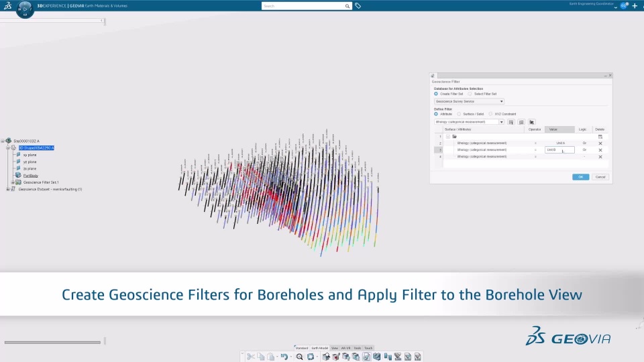The width and height of the screenshot is (644, 362).
Task: Switch to the Standard toolbar tab
Action: click(x=301, y=348)
